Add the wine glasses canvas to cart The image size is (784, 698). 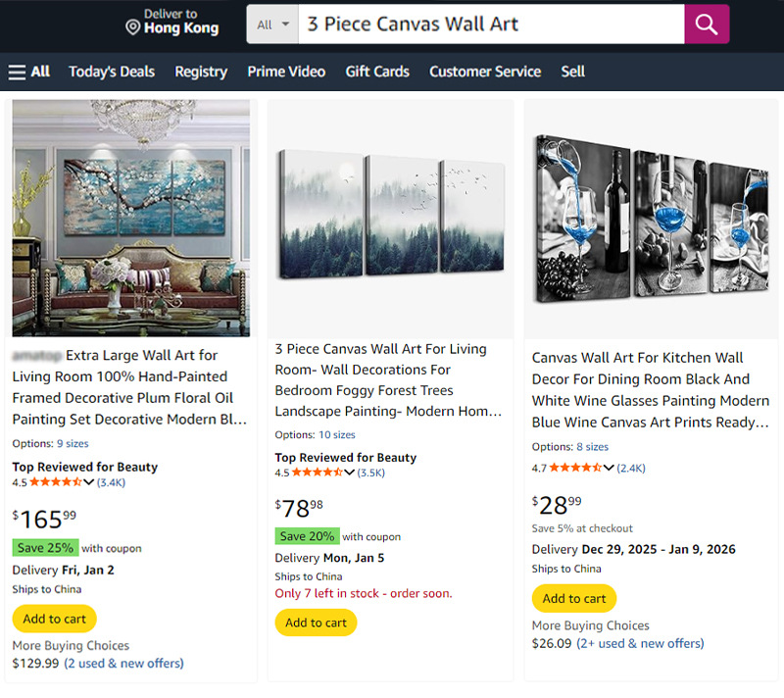pos(573,598)
